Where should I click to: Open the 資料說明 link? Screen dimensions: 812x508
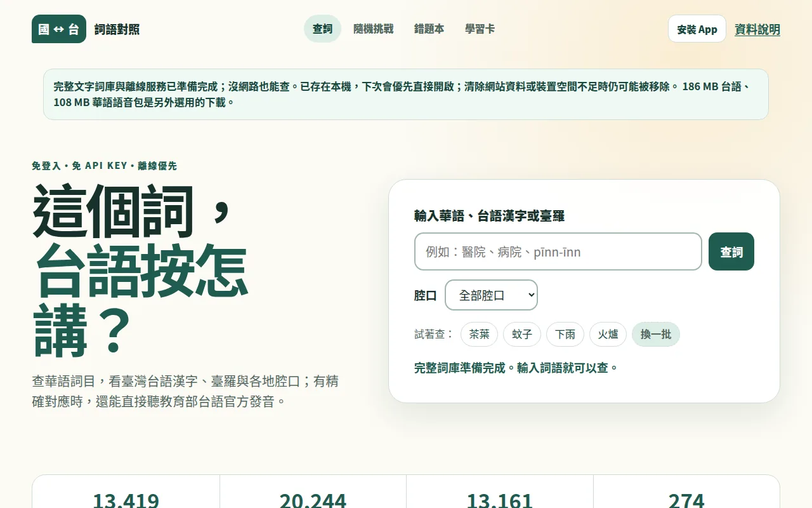click(x=757, y=29)
